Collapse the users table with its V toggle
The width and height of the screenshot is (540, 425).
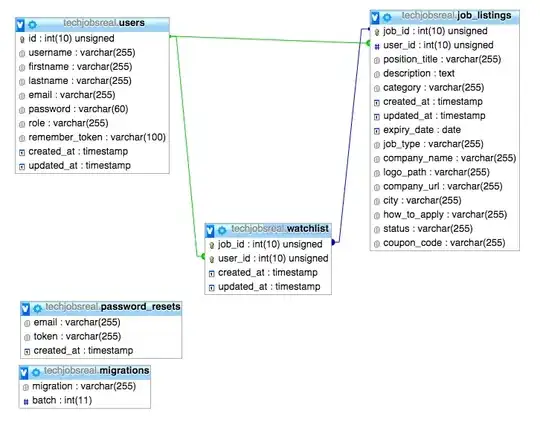pyautogui.click(x=20, y=25)
